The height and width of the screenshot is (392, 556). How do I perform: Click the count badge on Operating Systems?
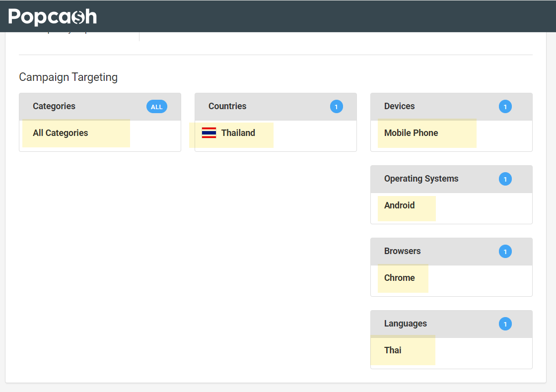505,179
